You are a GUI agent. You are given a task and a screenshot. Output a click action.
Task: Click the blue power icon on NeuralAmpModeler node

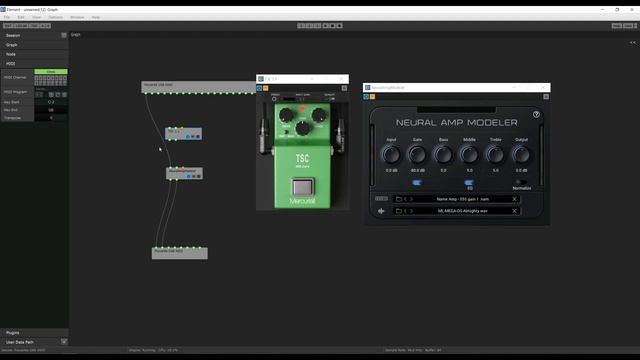pos(189,176)
